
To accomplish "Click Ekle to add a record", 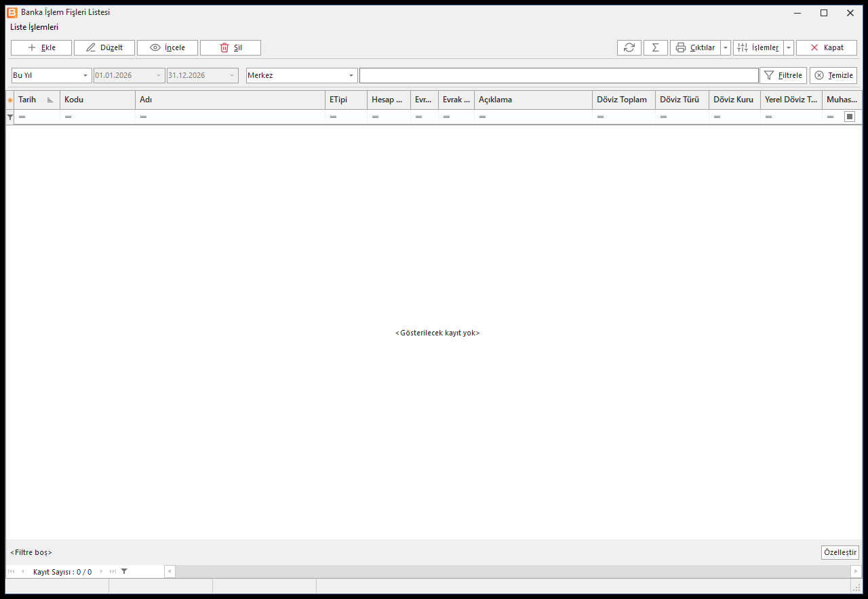I will point(41,47).
